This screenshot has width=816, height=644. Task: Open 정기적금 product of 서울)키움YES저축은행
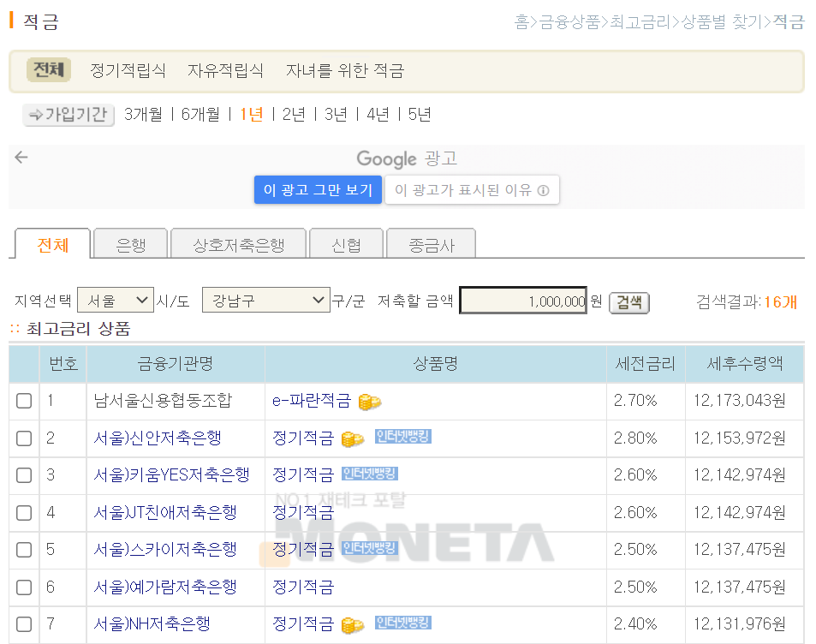(303, 474)
